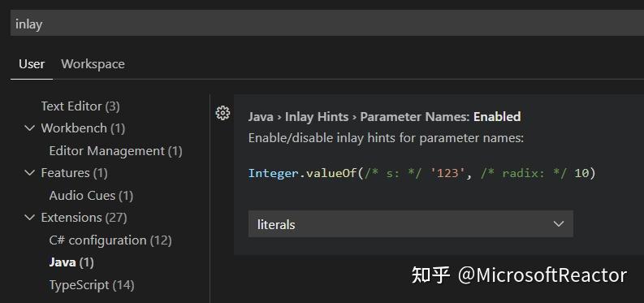Select the Java (1) extension entry
Image resolution: width=644 pixels, height=303 pixels.
[x=71, y=262]
